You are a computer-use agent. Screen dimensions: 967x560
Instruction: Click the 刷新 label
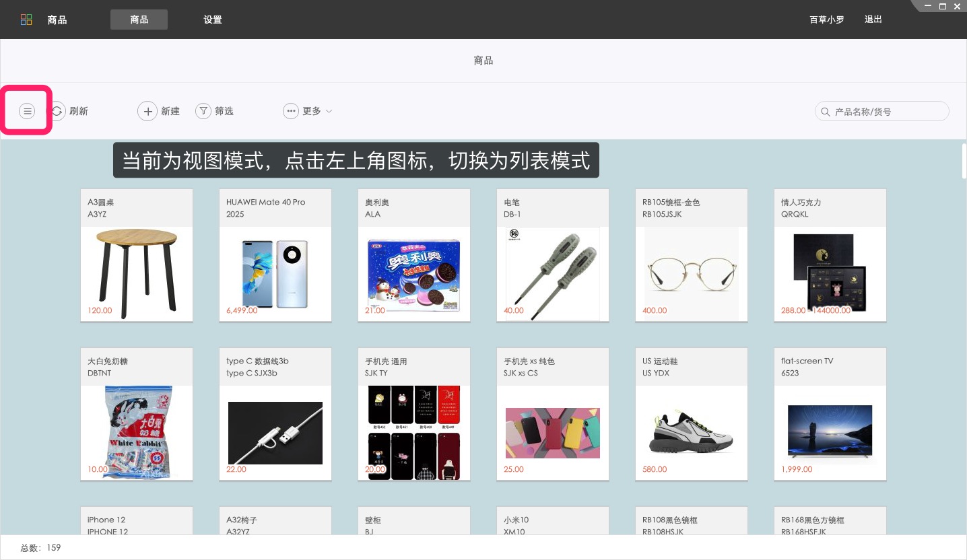(x=79, y=111)
